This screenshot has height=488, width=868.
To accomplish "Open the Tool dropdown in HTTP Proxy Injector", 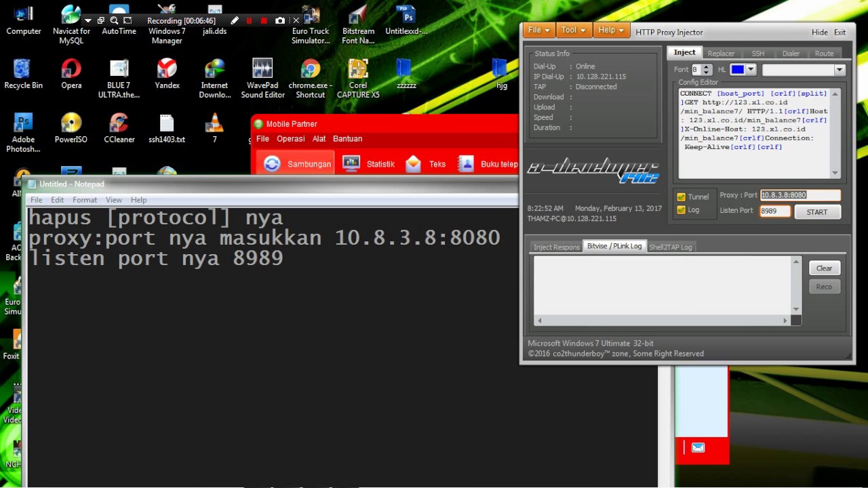I will pyautogui.click(x=573, y=30).
